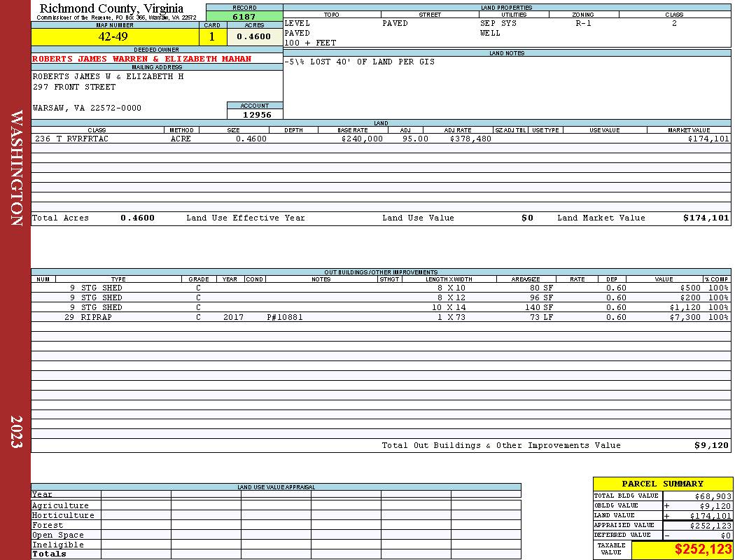Select the deferred value $0
Screen dimensions: 735x560
point(726,535)
